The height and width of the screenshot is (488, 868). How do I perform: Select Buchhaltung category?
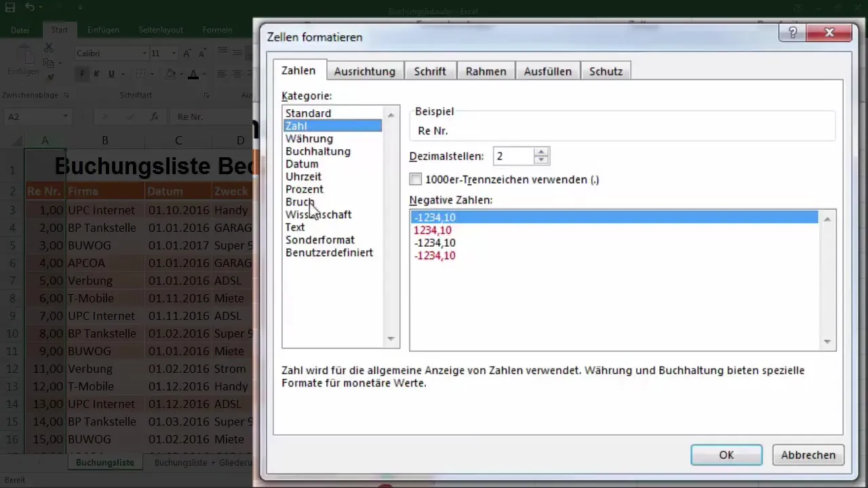point(332,151)
